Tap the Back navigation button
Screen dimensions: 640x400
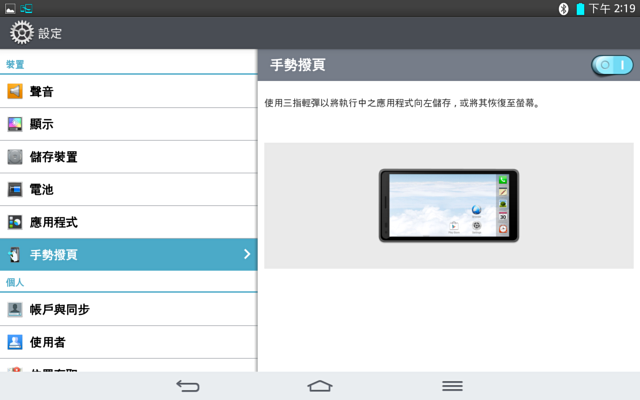(x=188, y=386)
